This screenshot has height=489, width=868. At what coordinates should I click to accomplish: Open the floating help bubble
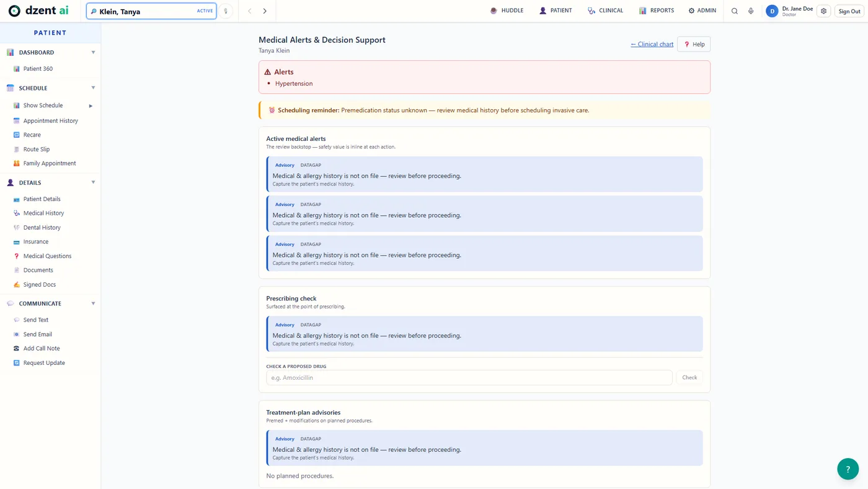pyautogui.click(x=848, y=469)
